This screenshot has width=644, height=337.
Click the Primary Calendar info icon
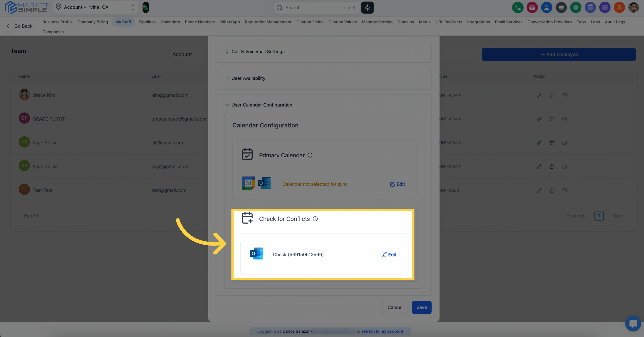(310, 155)
